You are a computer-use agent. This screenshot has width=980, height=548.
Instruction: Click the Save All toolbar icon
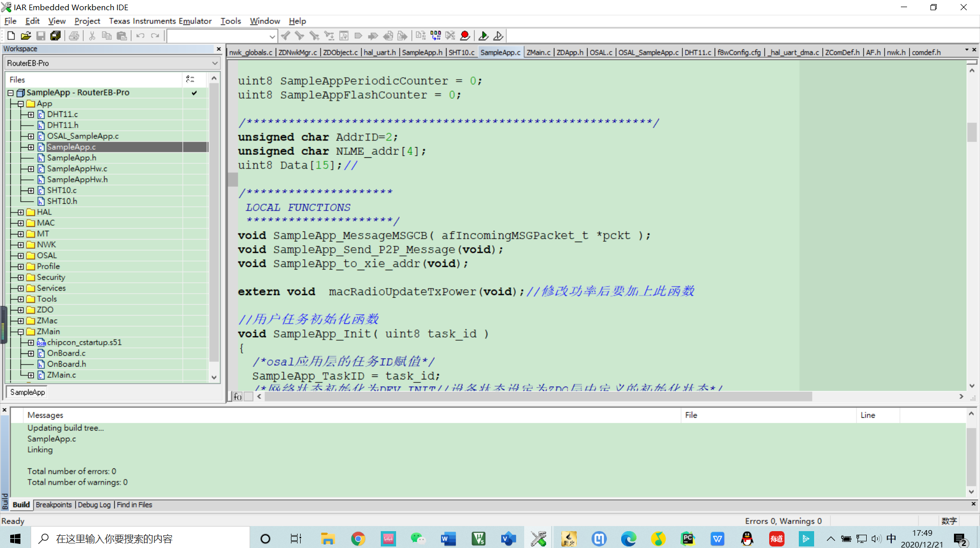[56, 36]
